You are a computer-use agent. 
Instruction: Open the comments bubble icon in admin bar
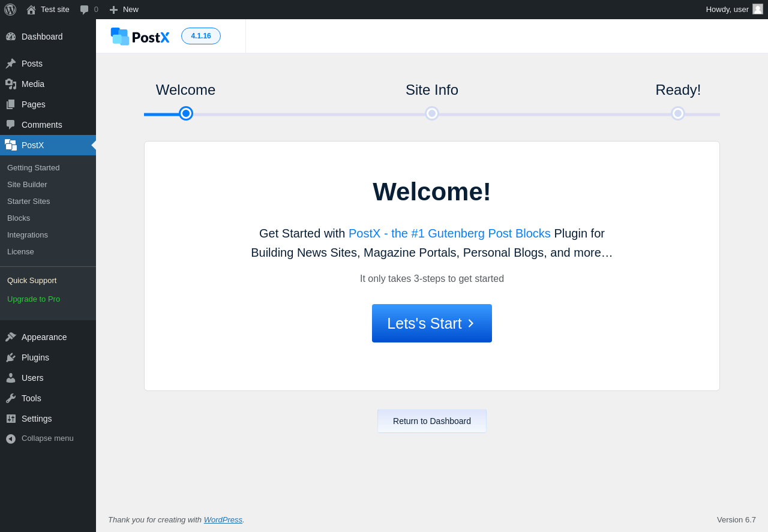[x=85, y=10]
